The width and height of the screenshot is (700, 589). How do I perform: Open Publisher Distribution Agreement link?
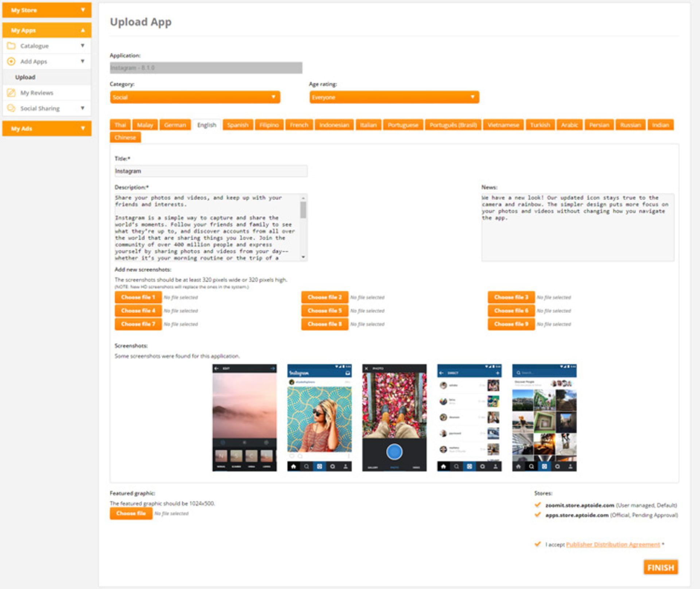pos(612,545)
